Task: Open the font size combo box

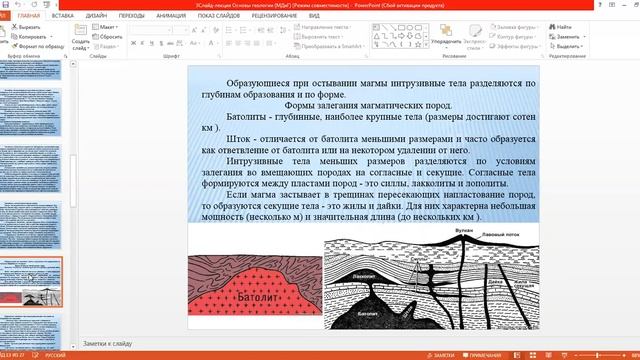Action: coord(180,30)
